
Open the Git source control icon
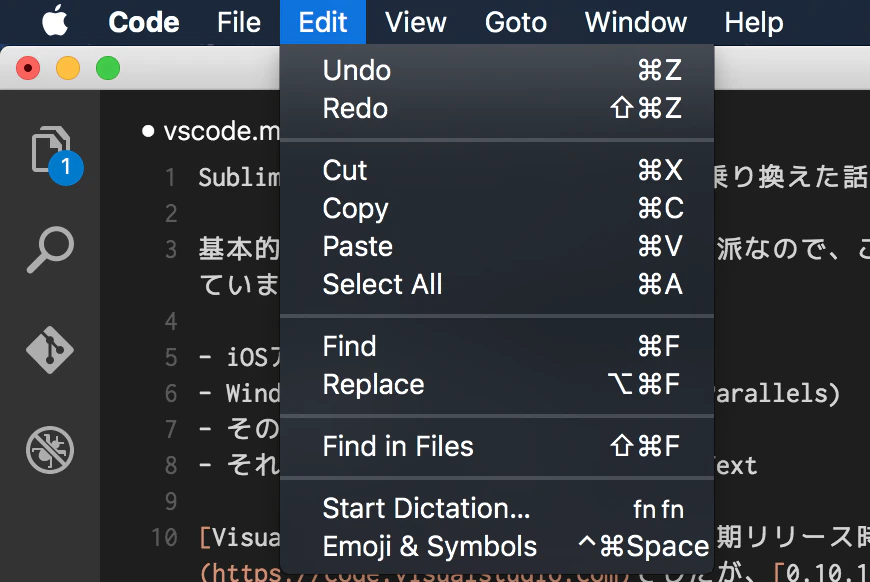point(50,350)
